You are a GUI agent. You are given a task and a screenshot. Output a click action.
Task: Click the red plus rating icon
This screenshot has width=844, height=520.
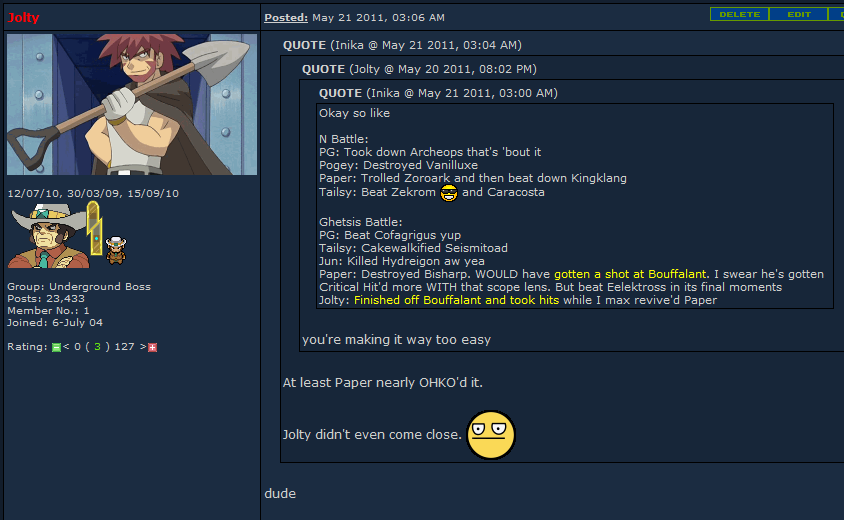(152, 348)
